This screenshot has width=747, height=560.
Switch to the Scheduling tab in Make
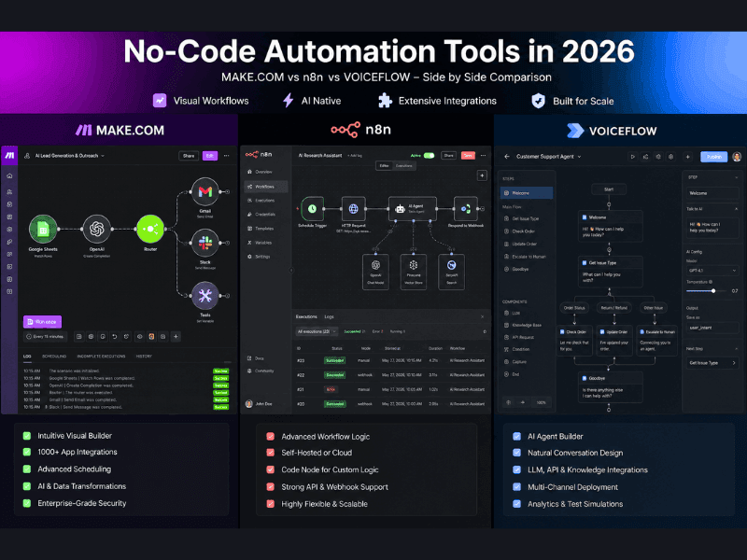click(54, 357)
